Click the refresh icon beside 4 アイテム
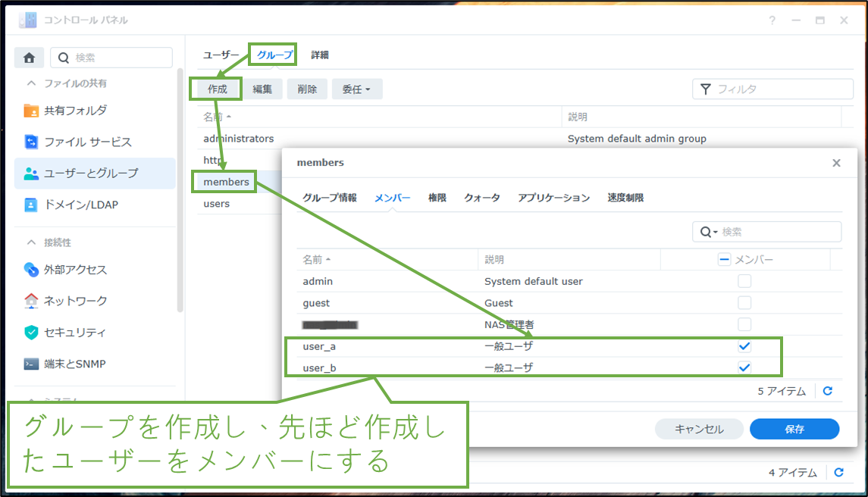 point(838,472)
